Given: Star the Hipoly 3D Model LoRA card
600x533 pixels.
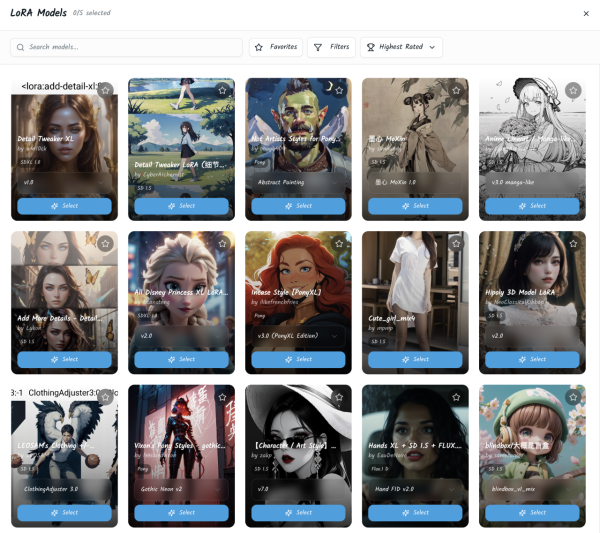Looking at the screenshot, I should point(573,243).
